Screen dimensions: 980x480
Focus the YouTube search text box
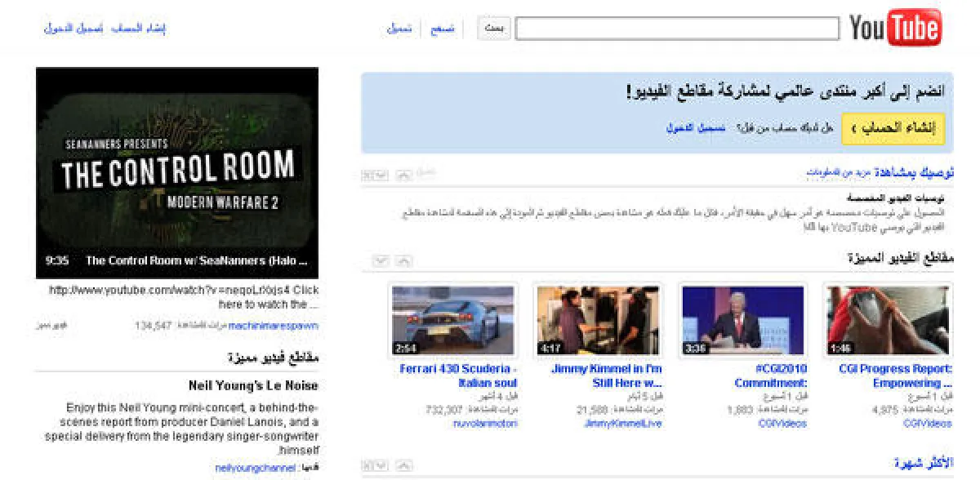[x=677, y=29]
